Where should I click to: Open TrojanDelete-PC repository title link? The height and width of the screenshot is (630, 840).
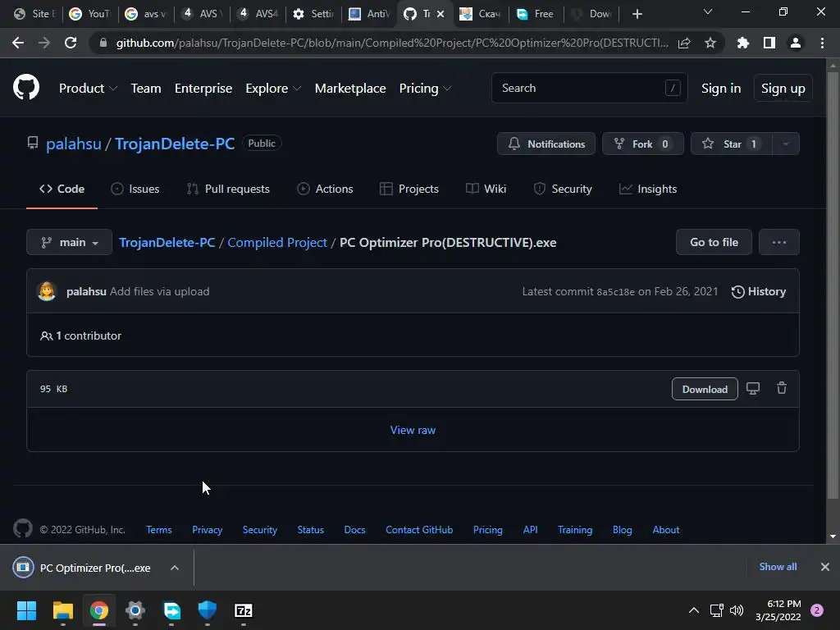[175, 144]
